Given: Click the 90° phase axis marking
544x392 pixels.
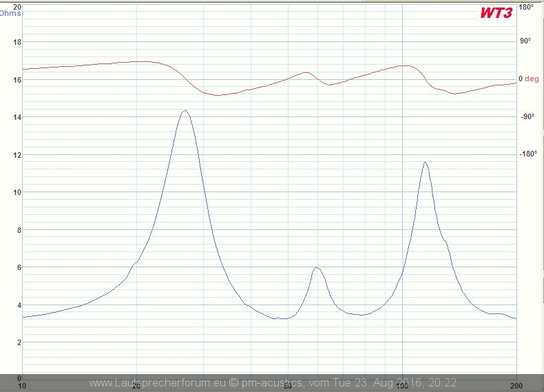Looking at the screenshot, I should click(525, 41).
